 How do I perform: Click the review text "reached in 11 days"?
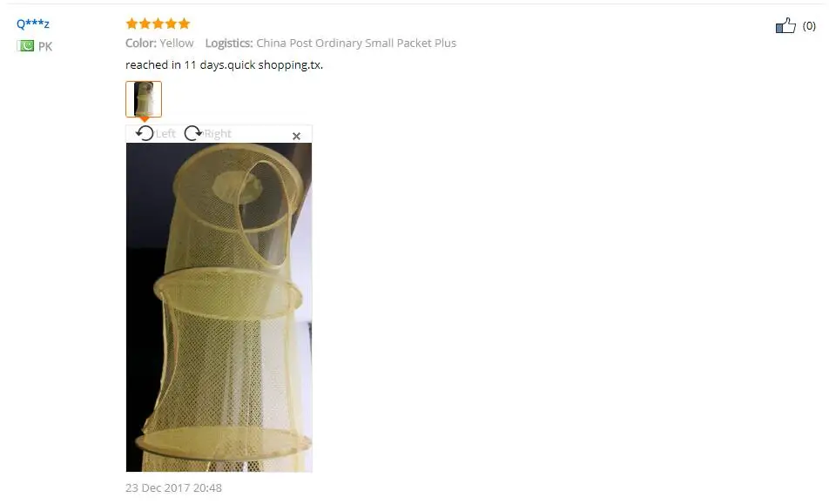click(x=175, y=64)
